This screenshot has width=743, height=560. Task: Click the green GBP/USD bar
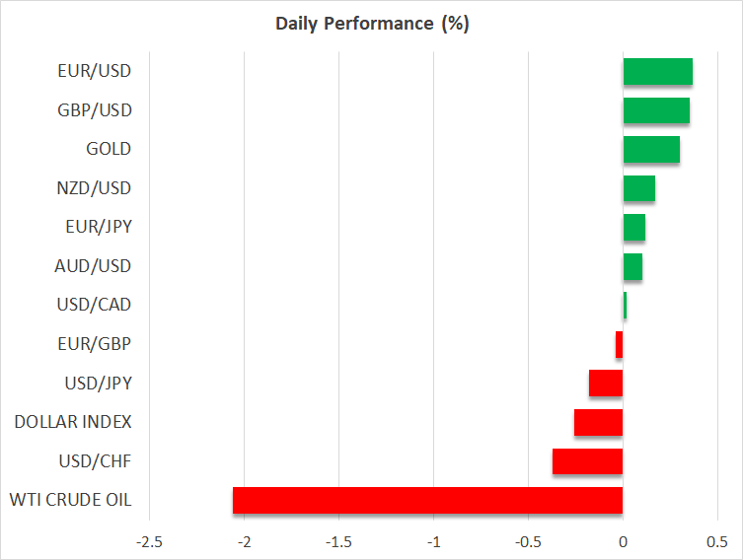tap(656, 110)
